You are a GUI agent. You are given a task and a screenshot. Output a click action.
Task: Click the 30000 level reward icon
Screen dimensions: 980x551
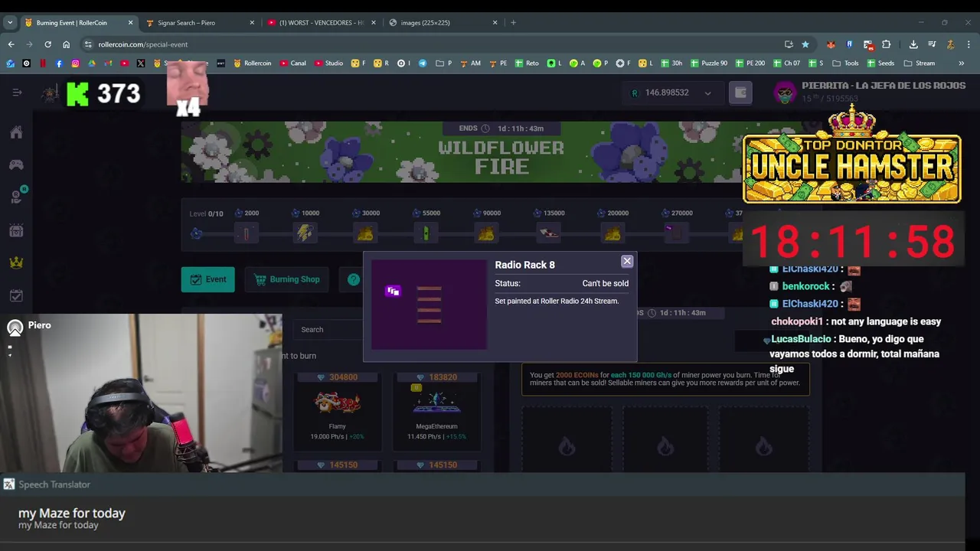click(365, 233)
